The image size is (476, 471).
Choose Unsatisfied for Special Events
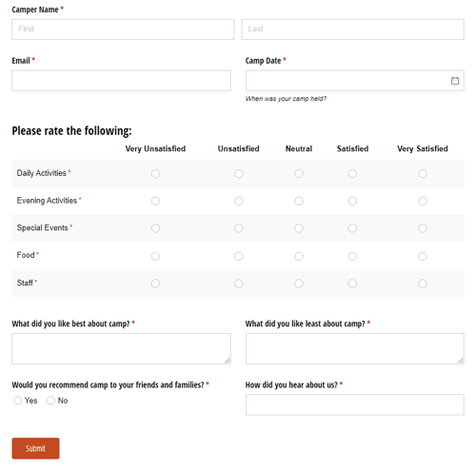point(239,228)
